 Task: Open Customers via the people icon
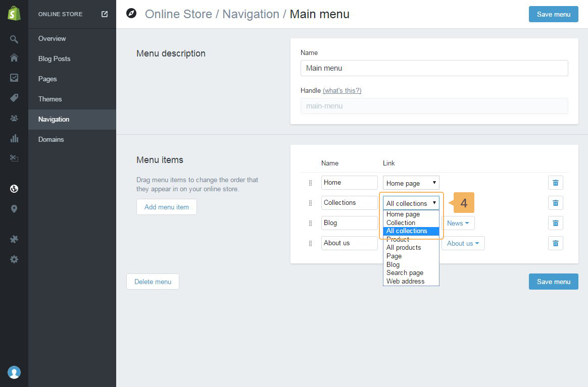coord(14,118)
